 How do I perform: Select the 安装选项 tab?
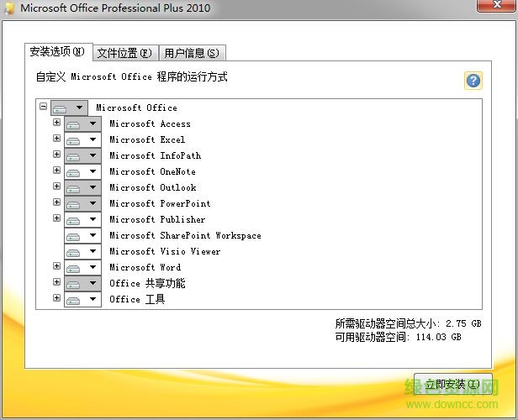(x=57, y=52)
